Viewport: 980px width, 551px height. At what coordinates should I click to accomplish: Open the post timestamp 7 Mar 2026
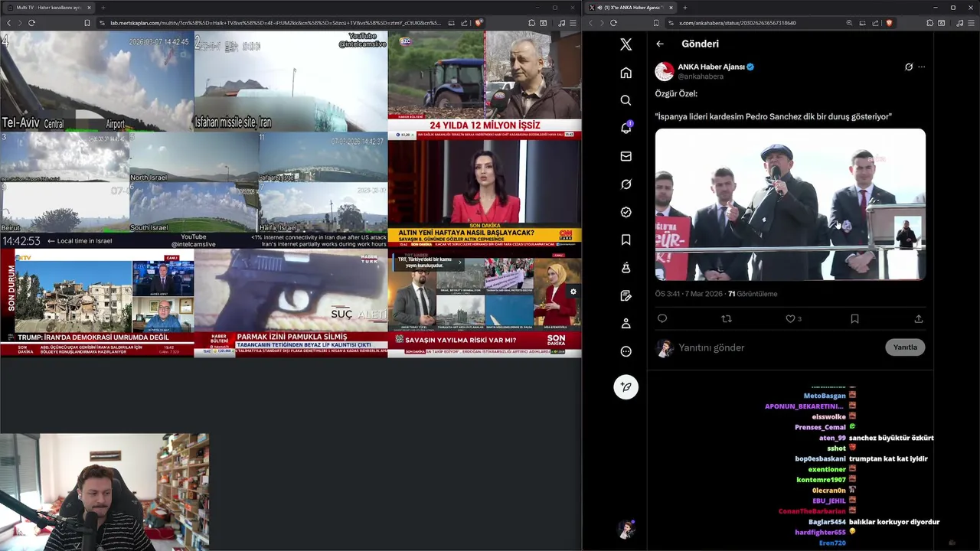point(688,294)
